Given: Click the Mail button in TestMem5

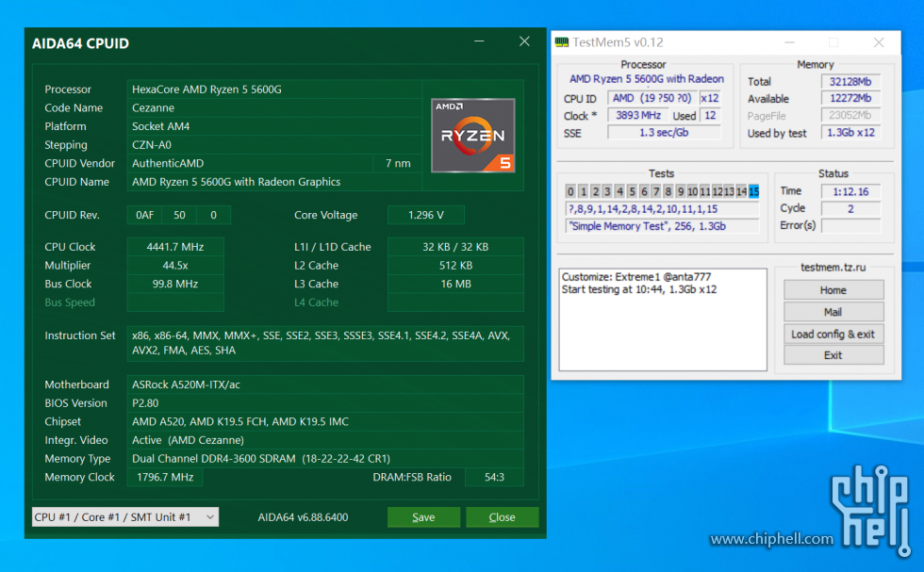Looking at the screenshot, I should (x=833, y=312).
